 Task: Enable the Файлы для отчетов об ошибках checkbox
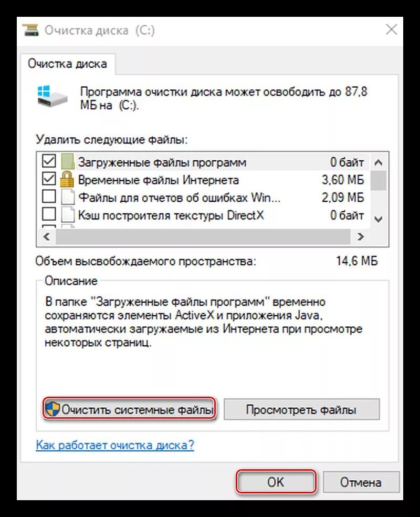[x=49, y=197]
